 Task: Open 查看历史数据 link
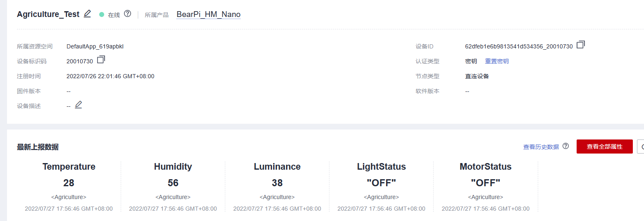(541, 147)
